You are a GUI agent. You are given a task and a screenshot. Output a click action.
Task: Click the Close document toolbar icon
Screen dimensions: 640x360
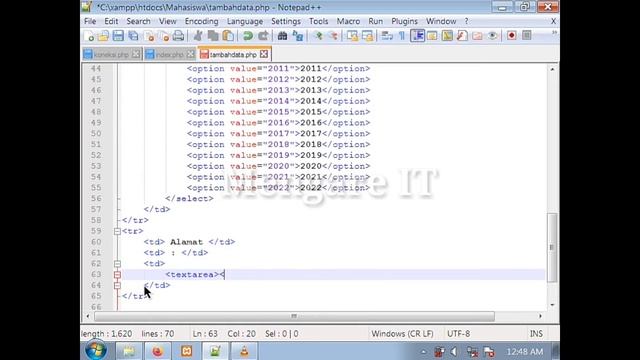tap(149, 36)
